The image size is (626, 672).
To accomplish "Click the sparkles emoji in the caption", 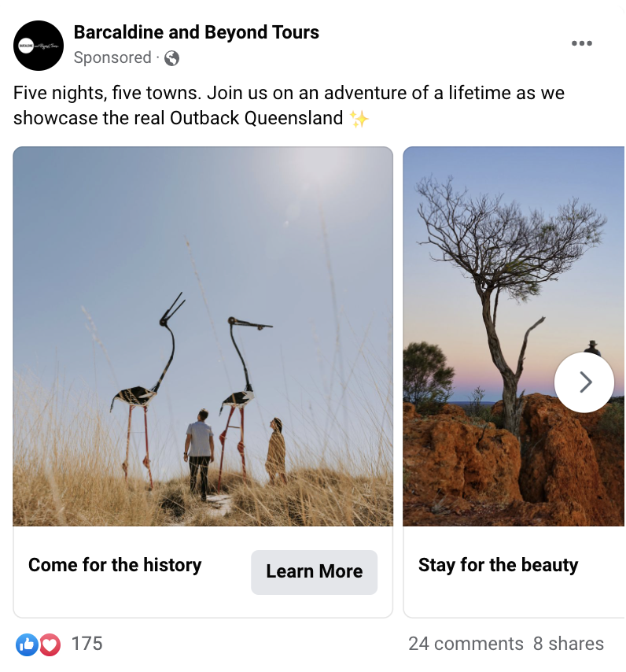I will pos(359,118).
